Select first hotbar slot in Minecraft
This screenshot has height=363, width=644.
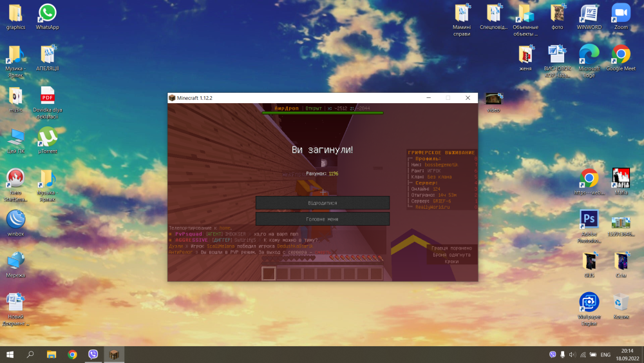tap(269, 273)
